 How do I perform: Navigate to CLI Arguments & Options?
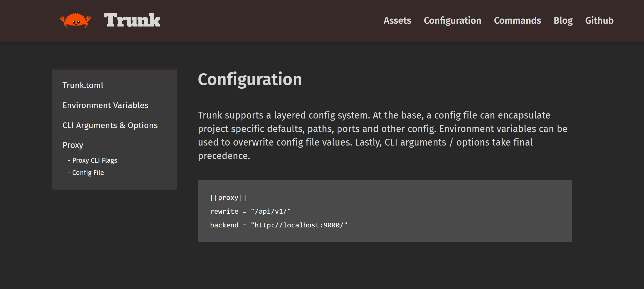(110, 125)
